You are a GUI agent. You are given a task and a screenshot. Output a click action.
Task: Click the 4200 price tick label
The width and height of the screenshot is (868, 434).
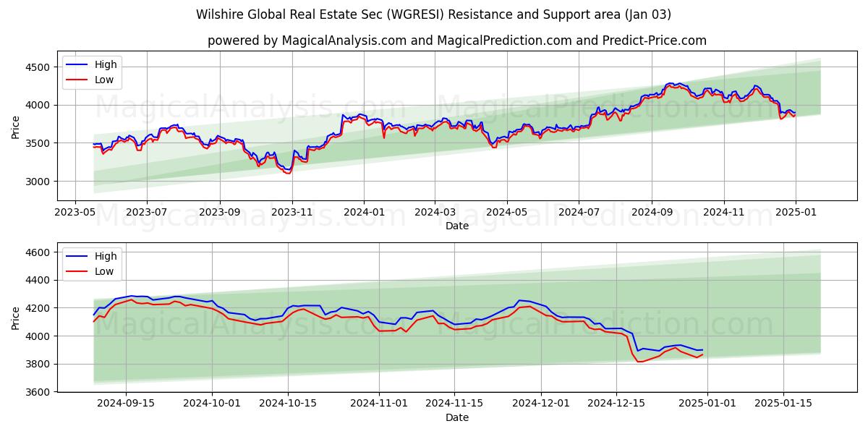[38, 308]
